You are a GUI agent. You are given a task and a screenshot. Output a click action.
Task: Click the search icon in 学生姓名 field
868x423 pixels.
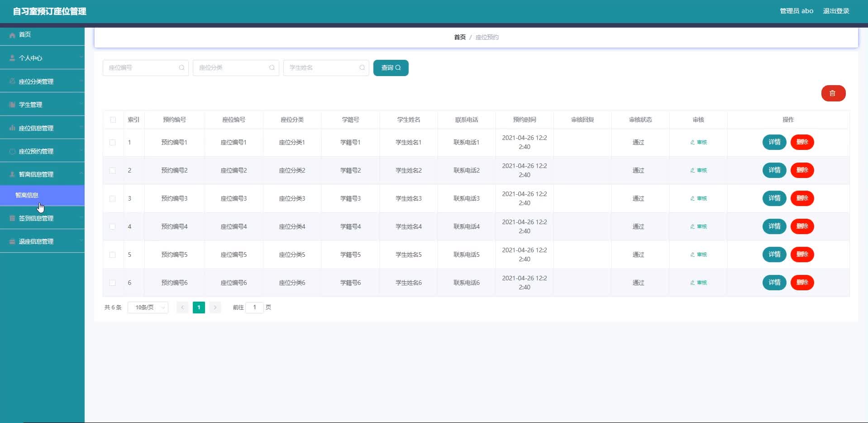point(362,68)
